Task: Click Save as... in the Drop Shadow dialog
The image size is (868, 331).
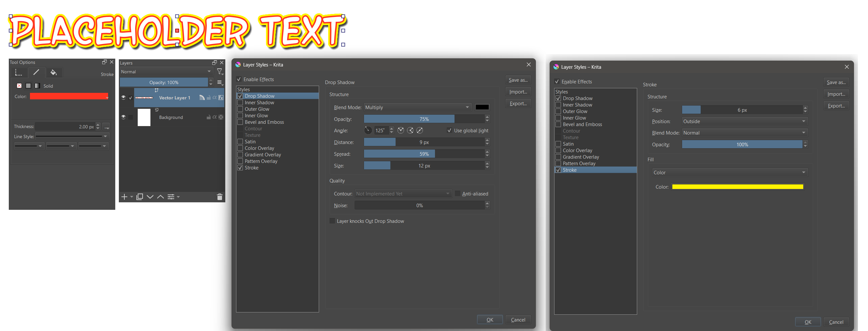Action: 518,80
